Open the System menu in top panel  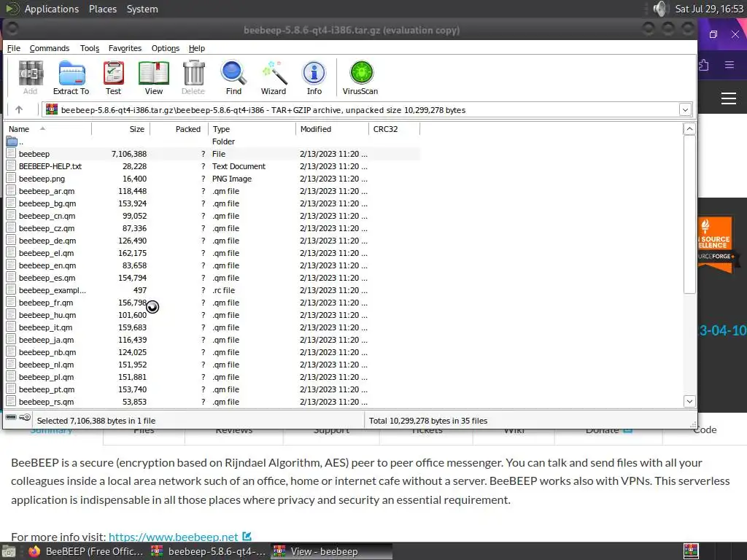[142, 9]
